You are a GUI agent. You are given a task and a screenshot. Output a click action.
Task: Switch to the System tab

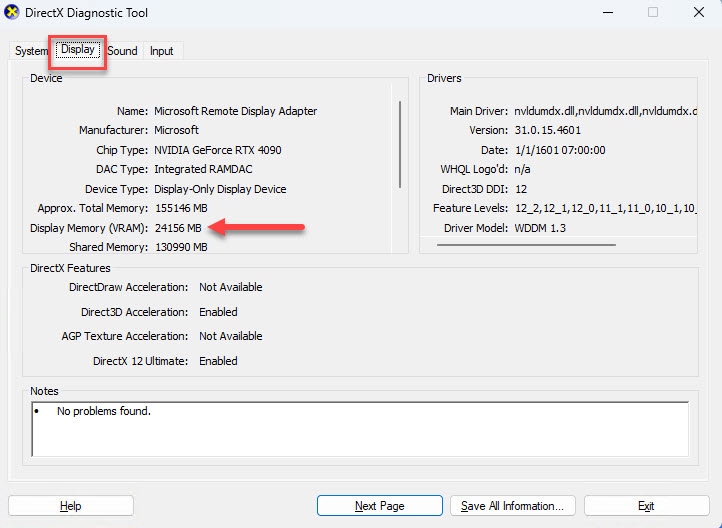tap(31, 51)
